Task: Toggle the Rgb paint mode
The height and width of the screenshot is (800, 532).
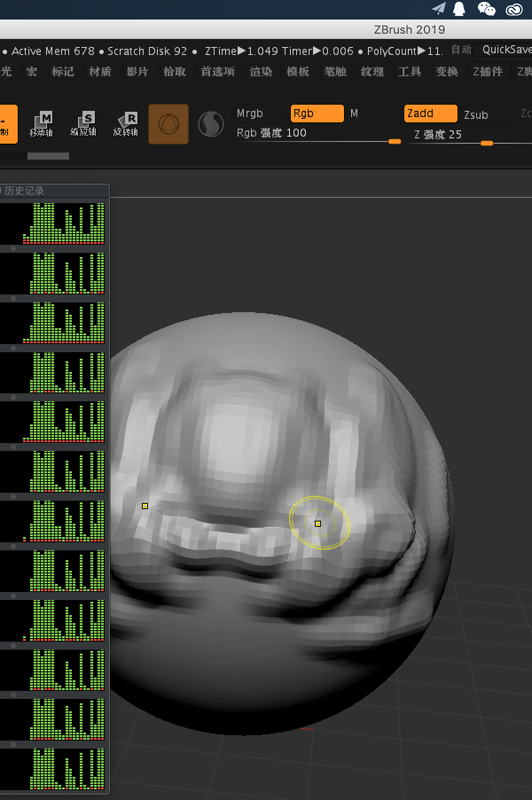Action: pyautogui.click(x=317, y=114)
